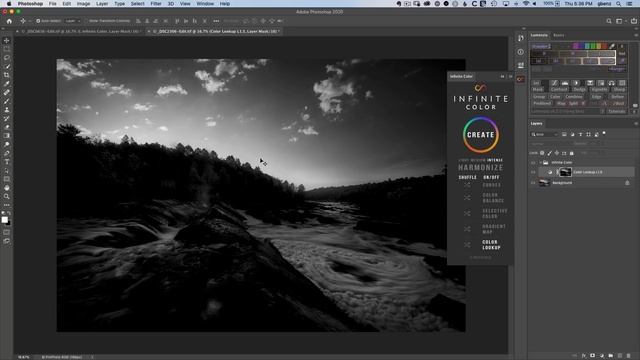Shuffle the Curves adjustment

(x=467, y=185)
